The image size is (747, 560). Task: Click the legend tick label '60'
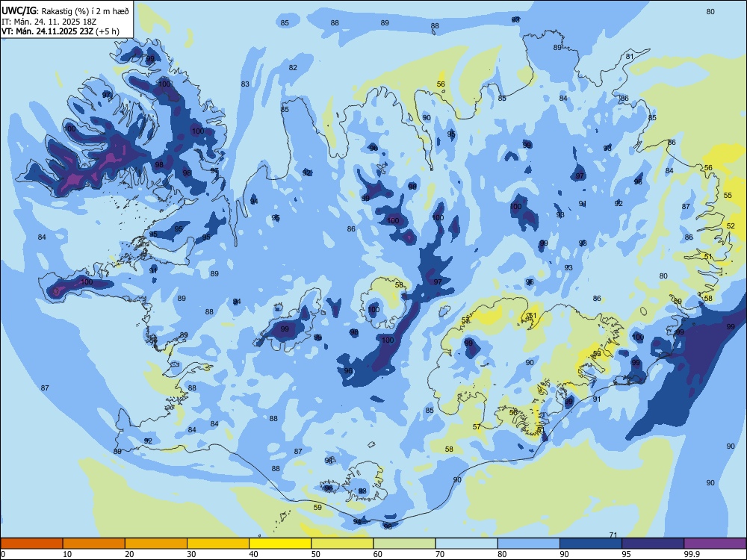pos(378,554)
